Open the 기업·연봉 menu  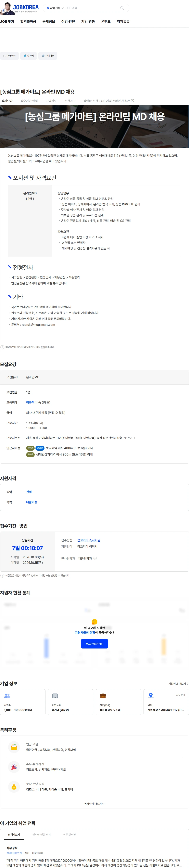point(88,22)
